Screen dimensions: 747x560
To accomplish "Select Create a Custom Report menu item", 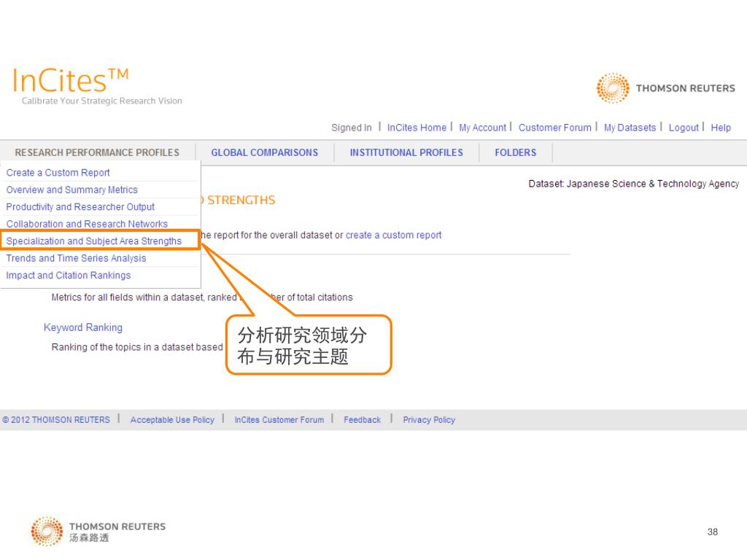I will coord(58,172).
